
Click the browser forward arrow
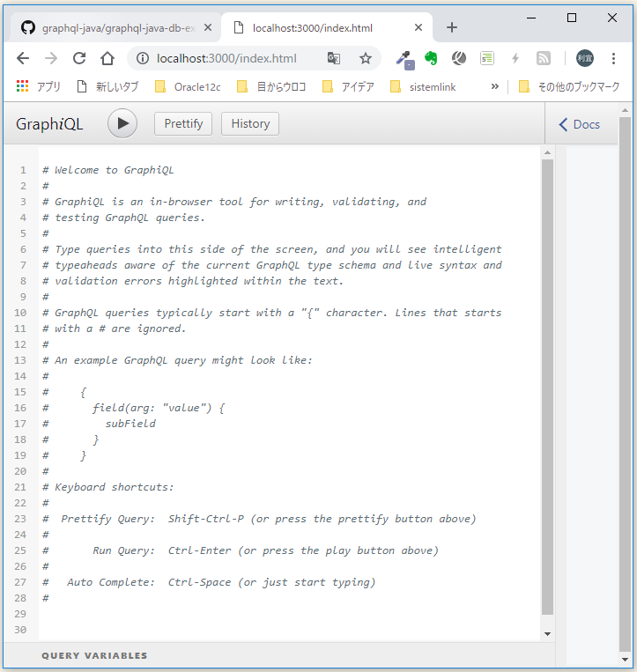[51, 58]
